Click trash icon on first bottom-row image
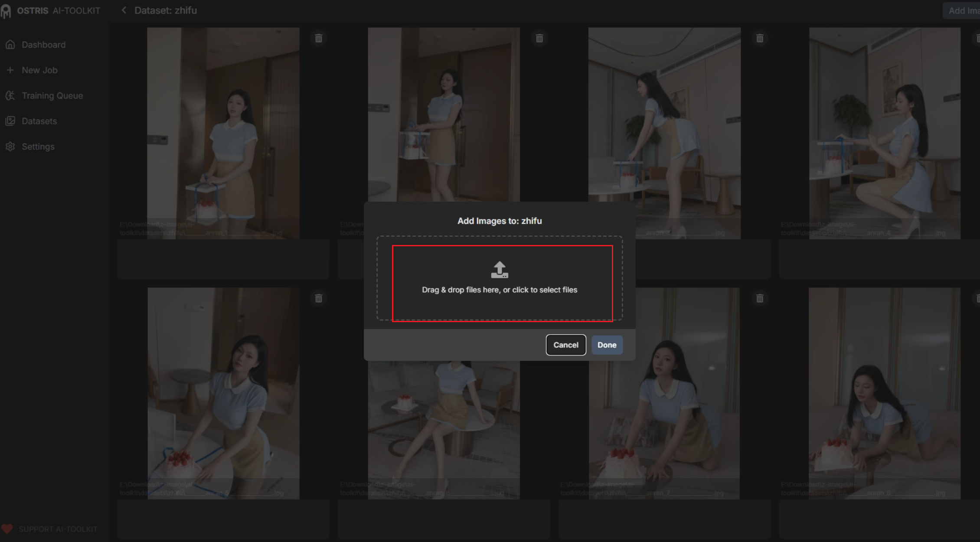The height and width of the screenshot is (542, 980). [319, 298]
